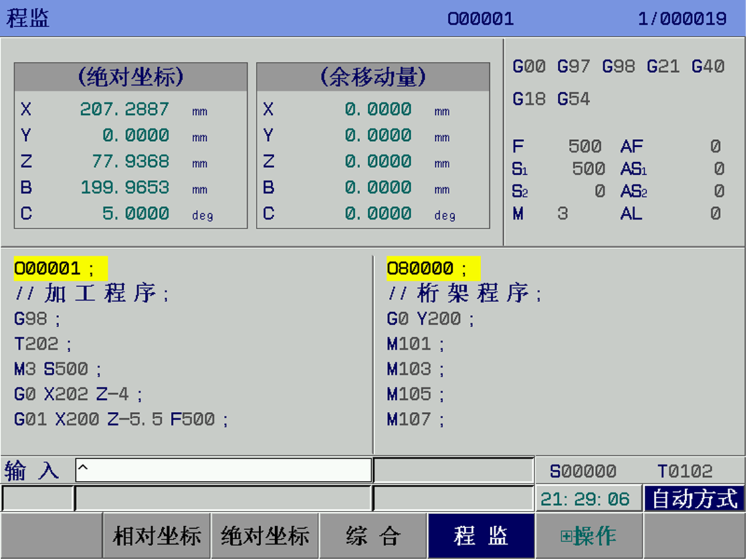Click the G54 modal code indicator

coord(573,100)
